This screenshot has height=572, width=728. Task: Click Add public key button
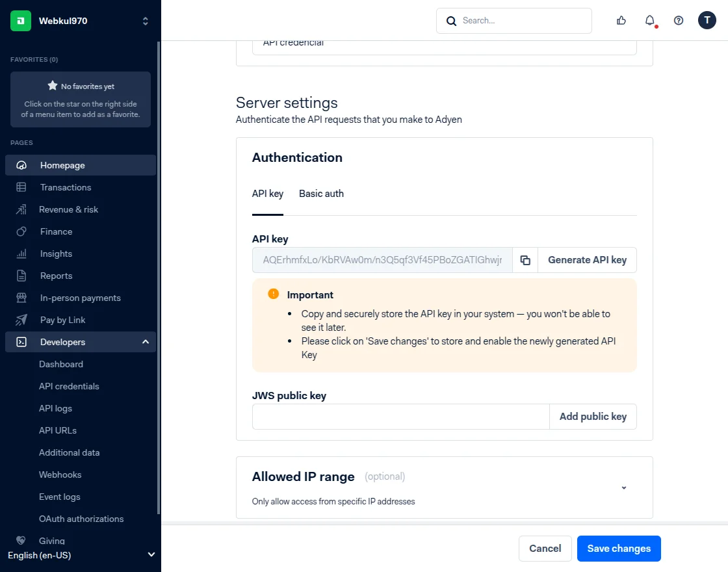pyautogui.click(x=593, y=417)
